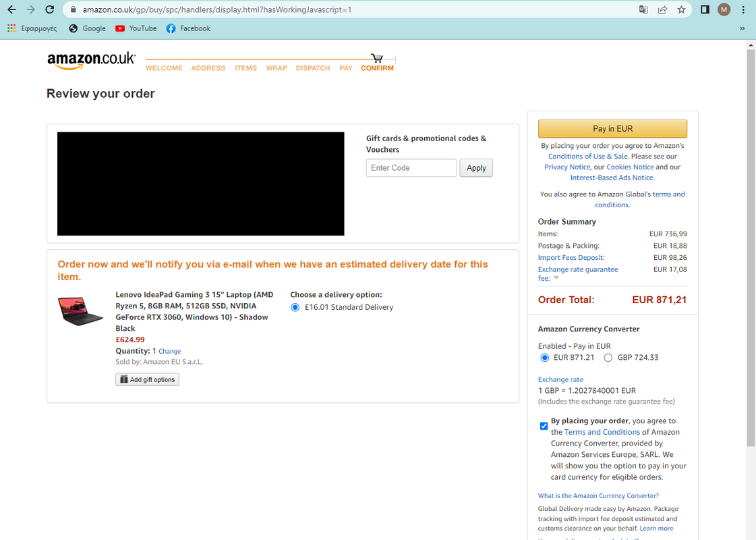Open What is the Amazon Currency Converter link
The height and width of the screenshot is (540, 756).
coord(598,496)
